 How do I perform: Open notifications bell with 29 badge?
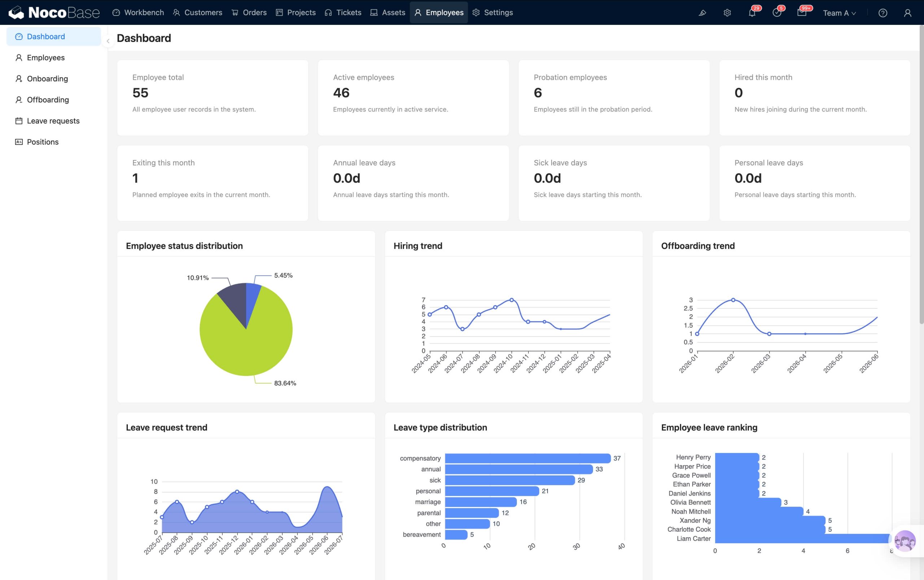(752, 13)
